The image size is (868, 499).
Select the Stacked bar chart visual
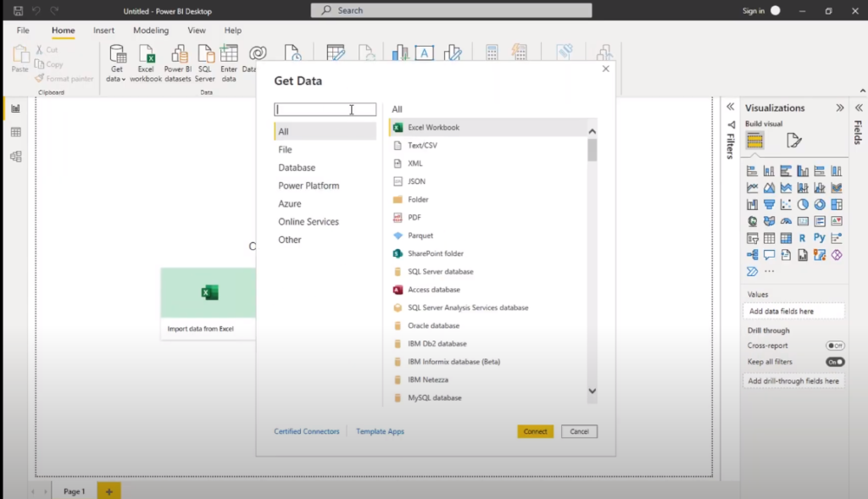752,170
